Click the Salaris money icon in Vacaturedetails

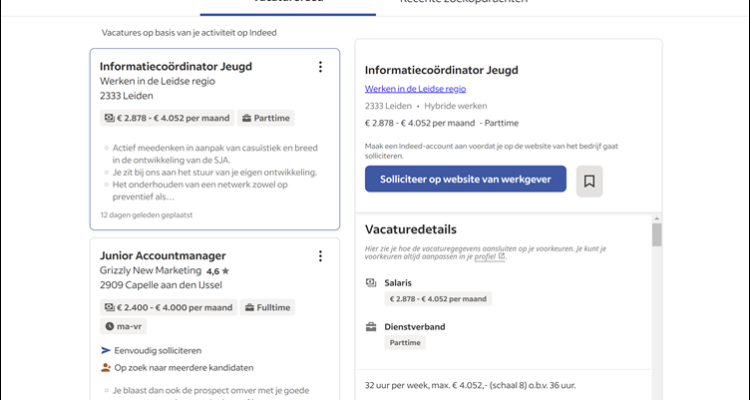point(371,283)
